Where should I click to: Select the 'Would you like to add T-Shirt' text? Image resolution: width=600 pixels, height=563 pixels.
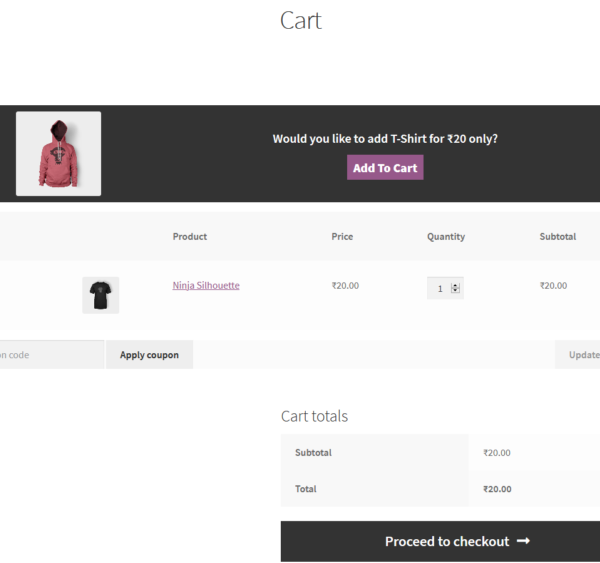pos(385,139)
